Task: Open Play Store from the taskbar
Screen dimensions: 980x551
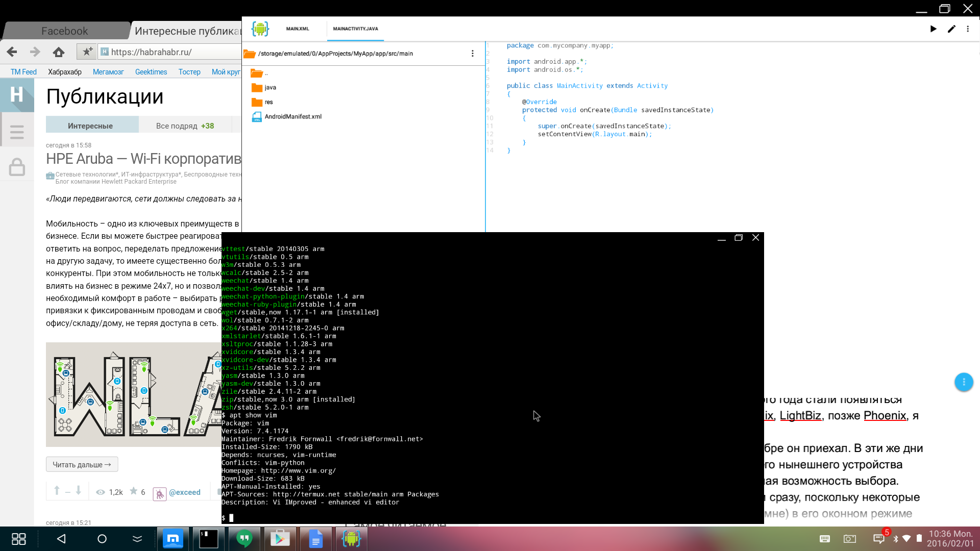Action: click(x=280, y=539)
